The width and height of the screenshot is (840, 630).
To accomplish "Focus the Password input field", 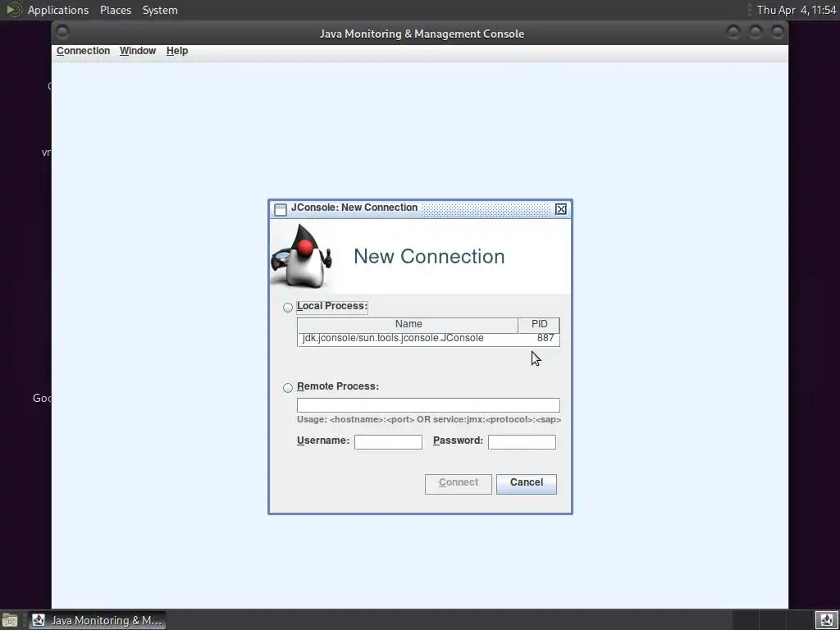I will point(522,442).
